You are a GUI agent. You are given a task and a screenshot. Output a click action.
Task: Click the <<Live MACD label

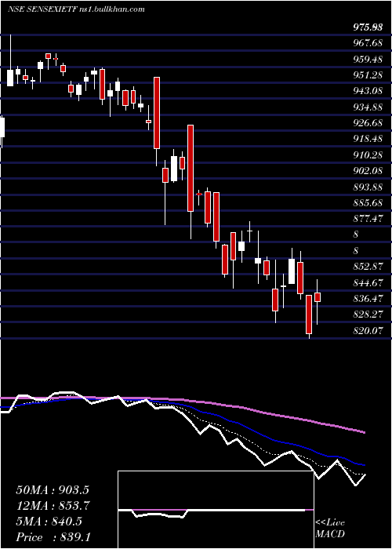click(330, 529)
